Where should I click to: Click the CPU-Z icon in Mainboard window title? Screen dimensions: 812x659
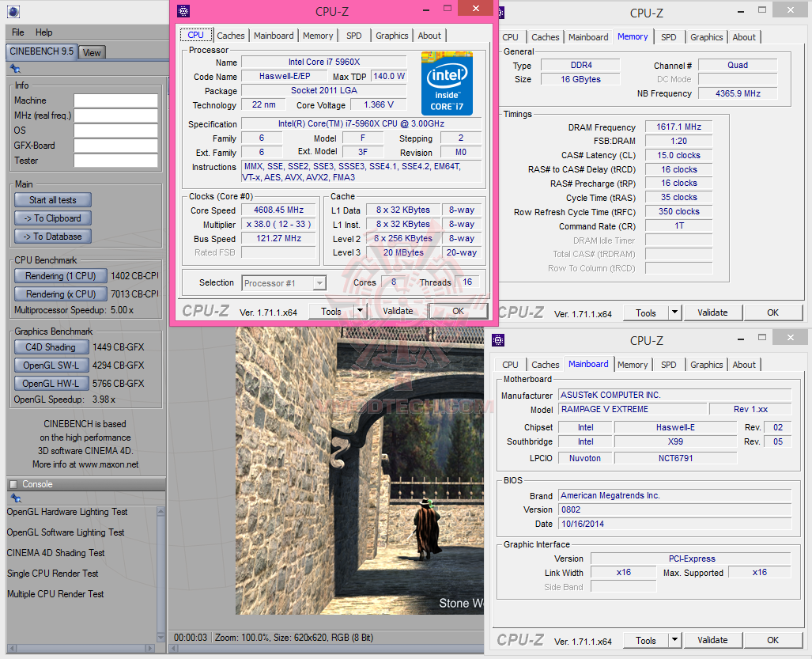(498, 340)
